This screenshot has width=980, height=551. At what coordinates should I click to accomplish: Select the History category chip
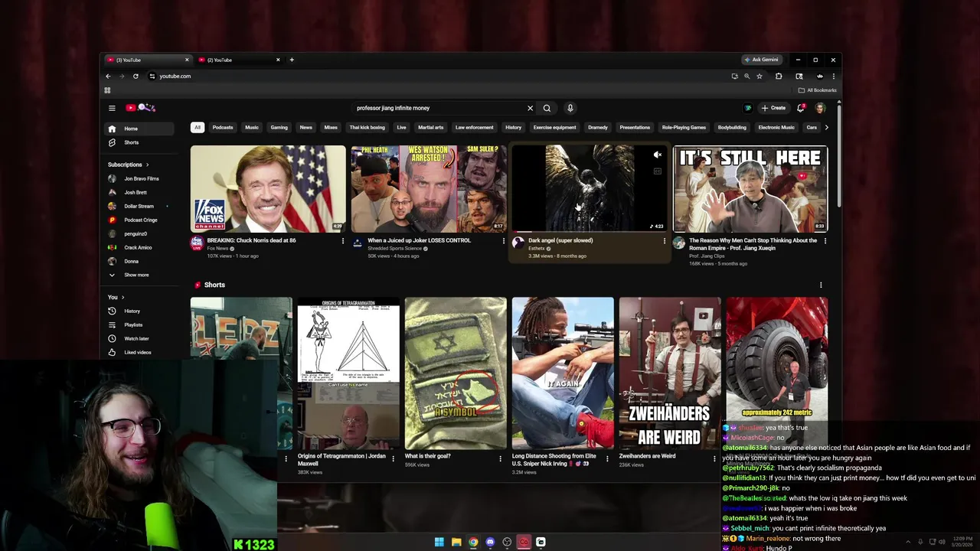point(514,128)
